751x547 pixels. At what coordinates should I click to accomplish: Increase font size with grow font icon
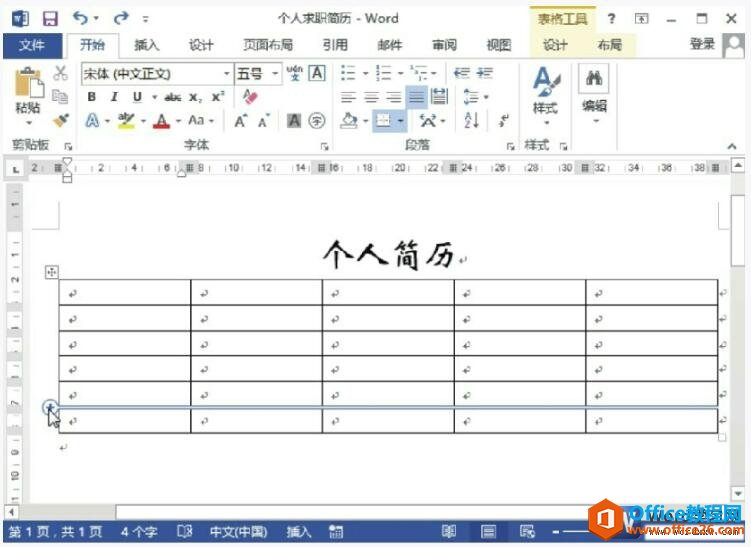tap(240, 121)
